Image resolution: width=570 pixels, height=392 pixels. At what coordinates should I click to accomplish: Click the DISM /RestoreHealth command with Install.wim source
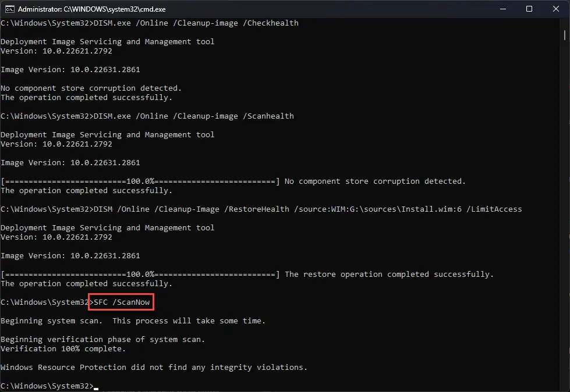307,209
